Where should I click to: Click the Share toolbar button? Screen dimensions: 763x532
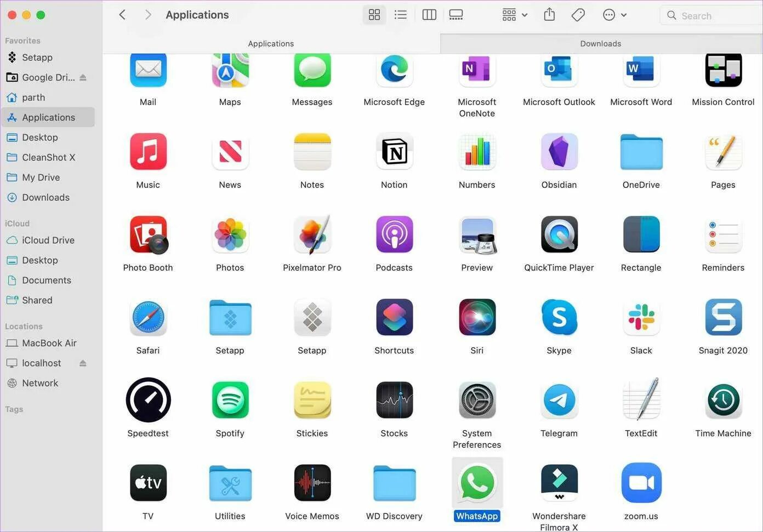tap(549, 15)
